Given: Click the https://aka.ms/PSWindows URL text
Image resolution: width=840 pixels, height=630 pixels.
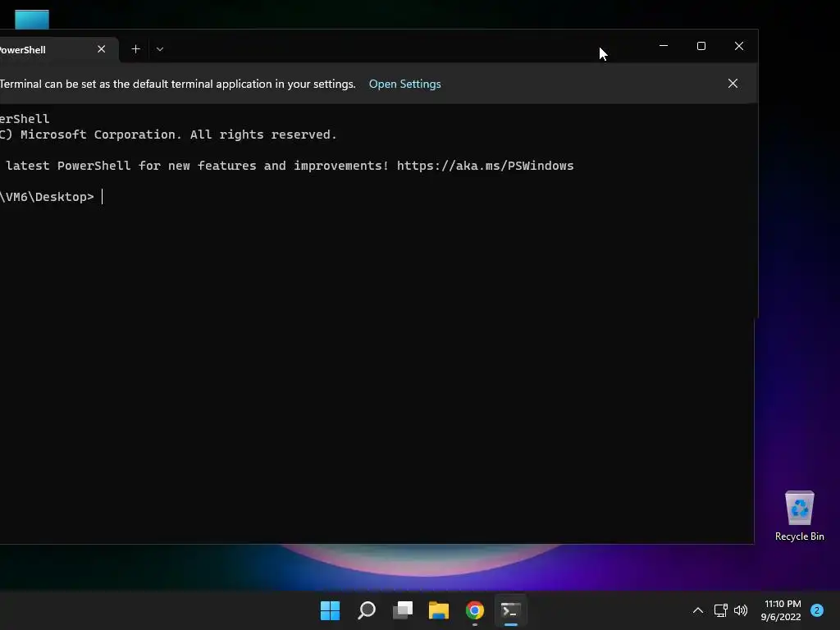Looking at the screenshot, I should [486, 166].
